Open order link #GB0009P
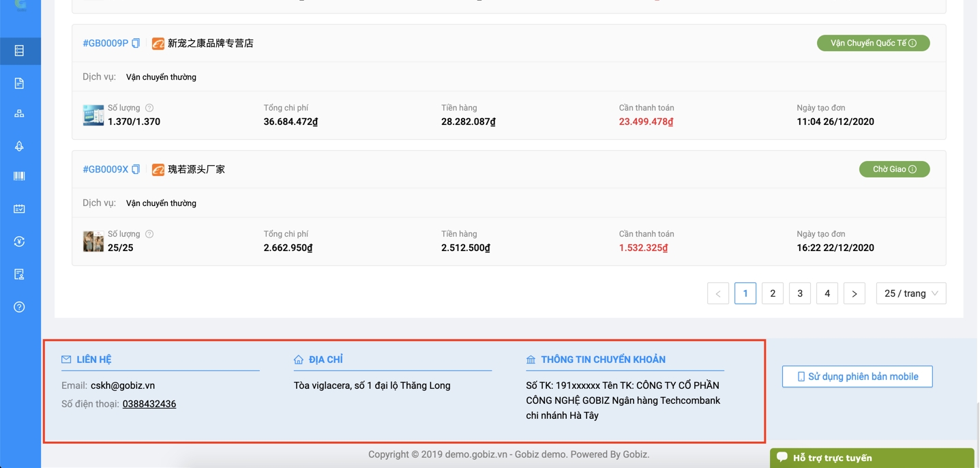The width and height of the screenshot is (980, 468). (x=105, y=43)
